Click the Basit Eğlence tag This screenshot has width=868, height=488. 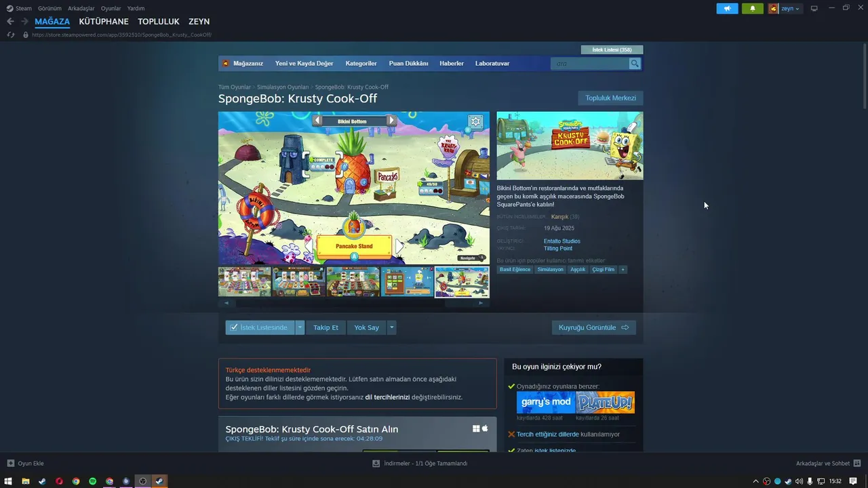[515, 270]
